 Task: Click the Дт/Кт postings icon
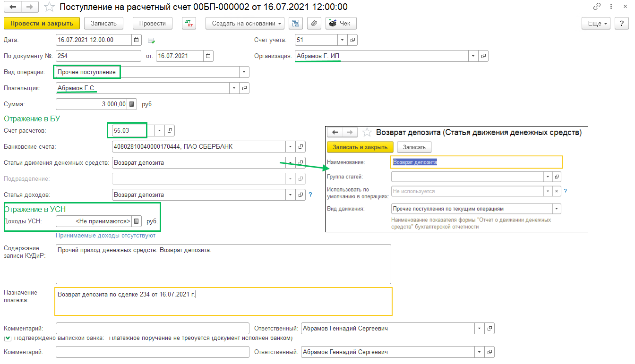point(189,23)
